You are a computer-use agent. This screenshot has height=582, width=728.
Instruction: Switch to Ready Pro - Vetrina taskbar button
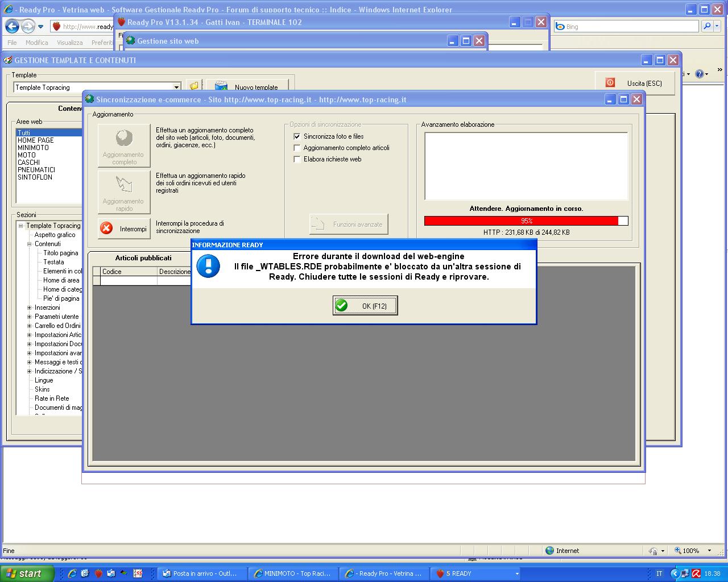(384, 573)
